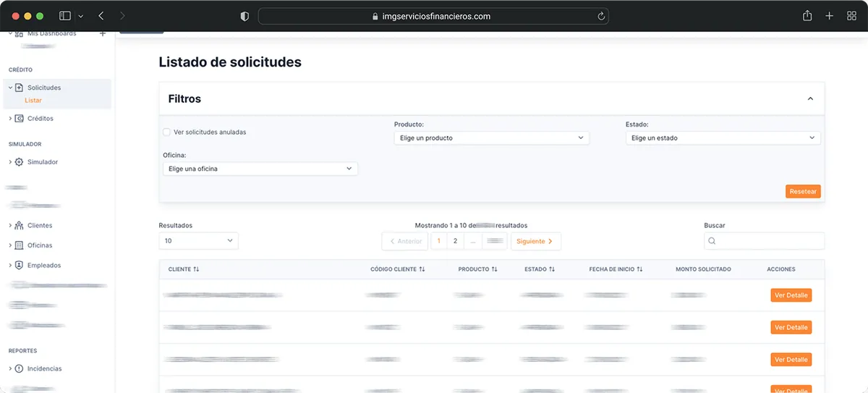The image size is (868, 393).
Task: Click the Empleados badge icon
Action: point(20,266)
